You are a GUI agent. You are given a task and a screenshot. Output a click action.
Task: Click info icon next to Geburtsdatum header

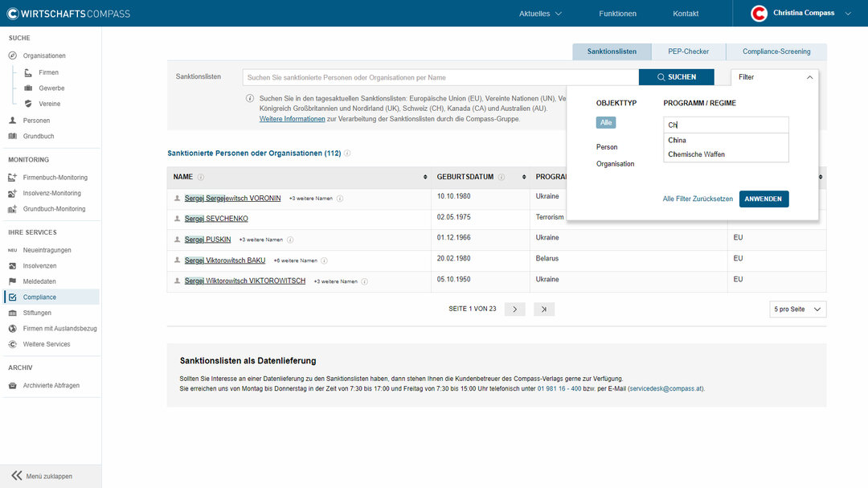pyautogui.click(x=501, y=177)
